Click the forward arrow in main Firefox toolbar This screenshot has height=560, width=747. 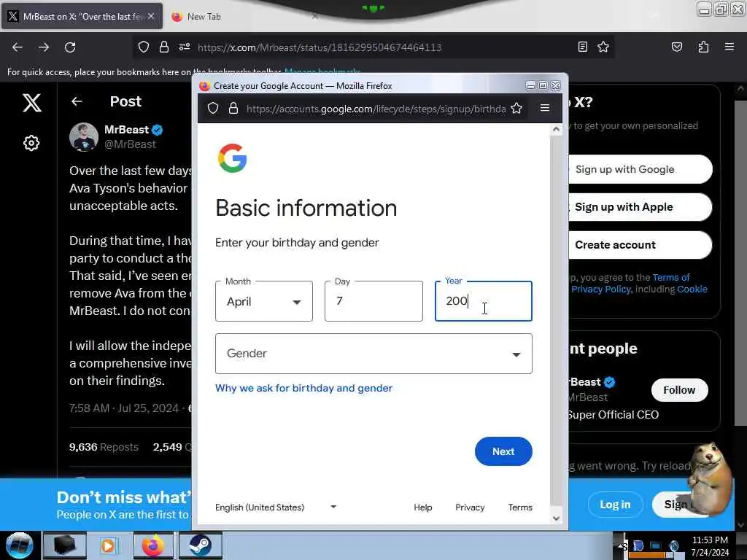[x=43, y=47]
